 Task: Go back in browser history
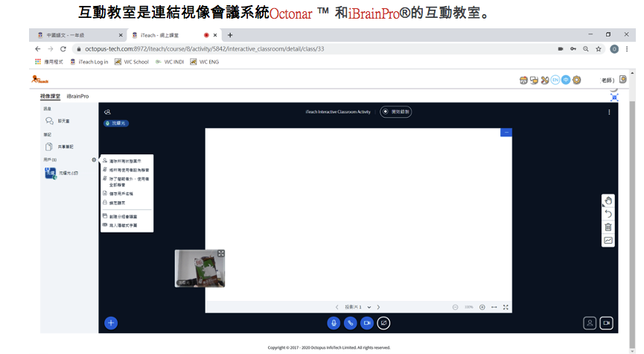point(38,49)
